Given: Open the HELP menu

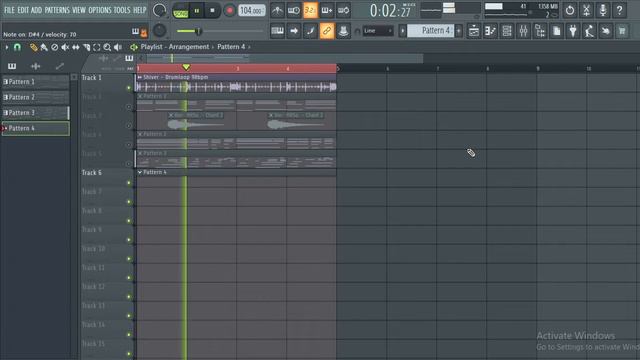Looking at the screenshot, I should [140, 10].
